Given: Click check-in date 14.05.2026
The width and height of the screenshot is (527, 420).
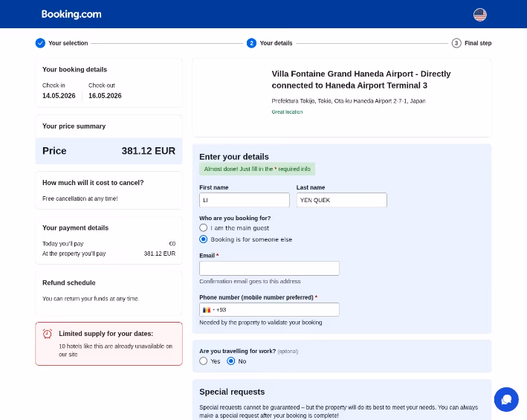Looking at the screenshot, I should [x=59, y=96].
